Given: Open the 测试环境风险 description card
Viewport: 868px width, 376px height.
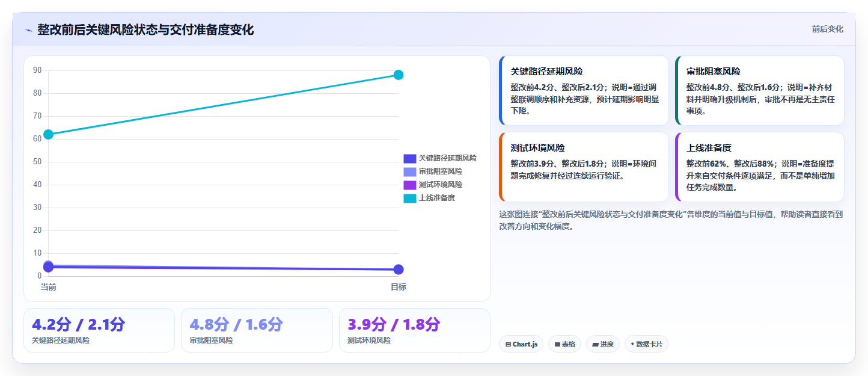Looking at the screenshot, I should click(584, 167).
